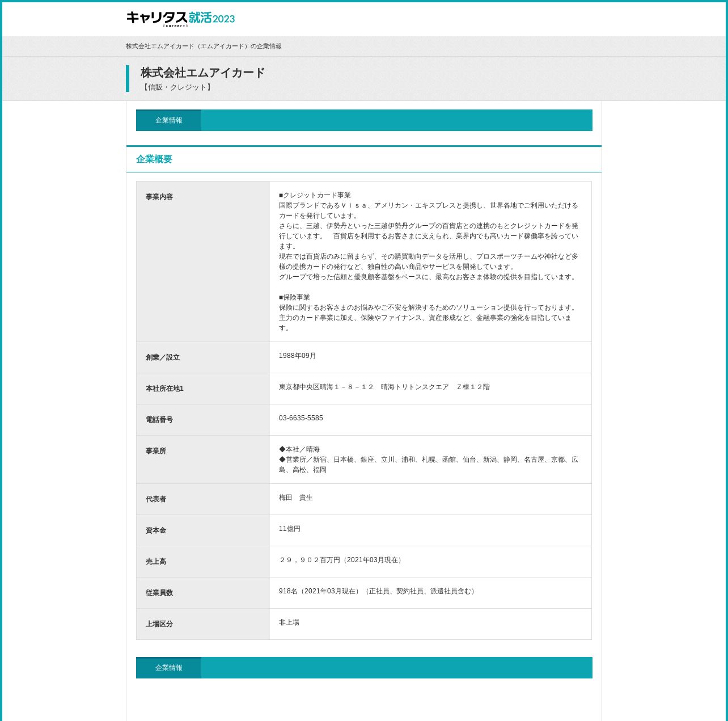Click the 代表者 row label
The height and width of the screenshot is (721, 728).
pyautogui.click(x=156, y=499)
